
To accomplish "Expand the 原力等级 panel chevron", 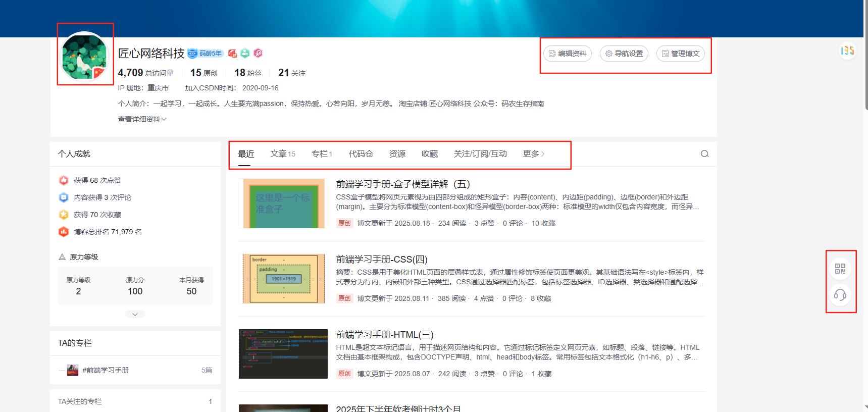I will pyautogui.click(x=135, y=314).
